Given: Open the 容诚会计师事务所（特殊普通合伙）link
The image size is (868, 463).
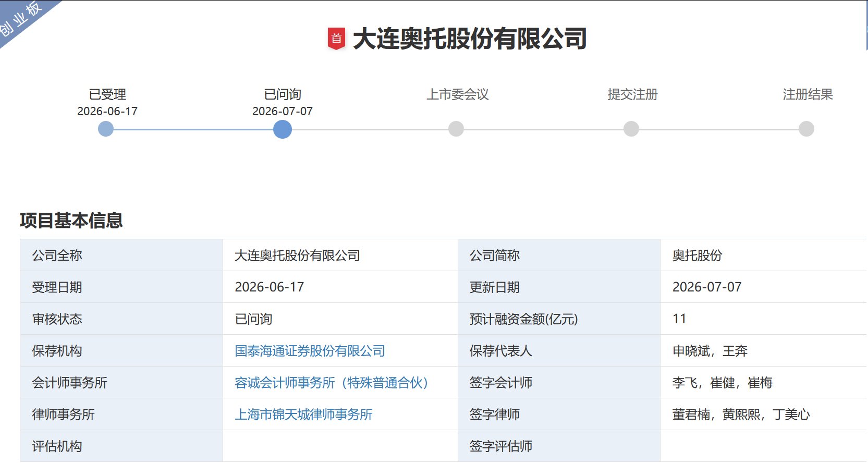Looking at the screenshot, I should pos(332,383).
